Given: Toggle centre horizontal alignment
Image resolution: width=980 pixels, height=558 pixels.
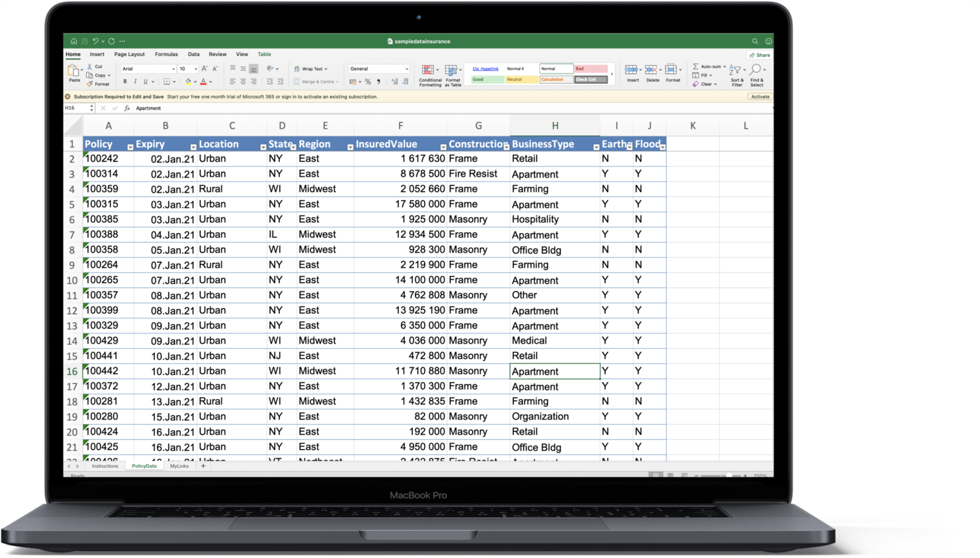Looking at the screenshot, I should pyautogui.click(x=243, y=82).
